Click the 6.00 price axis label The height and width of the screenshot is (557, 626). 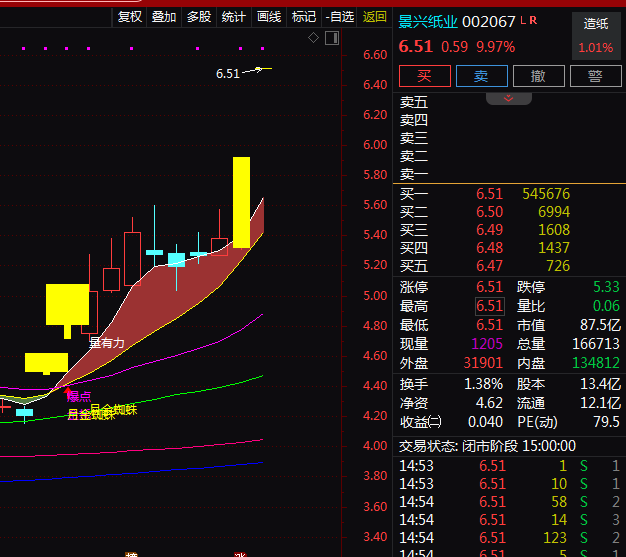[375, 145]
